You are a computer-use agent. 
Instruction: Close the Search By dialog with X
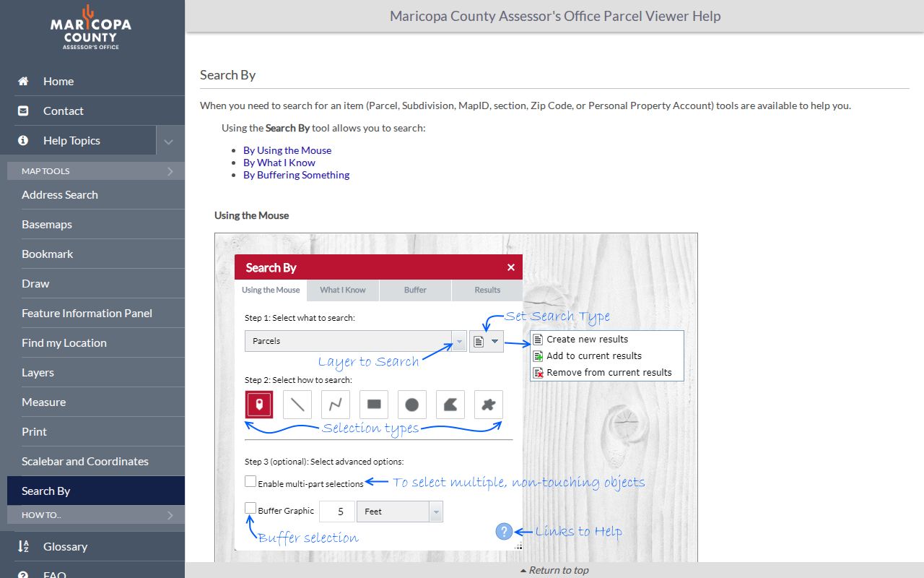click(x=511, y=267)
